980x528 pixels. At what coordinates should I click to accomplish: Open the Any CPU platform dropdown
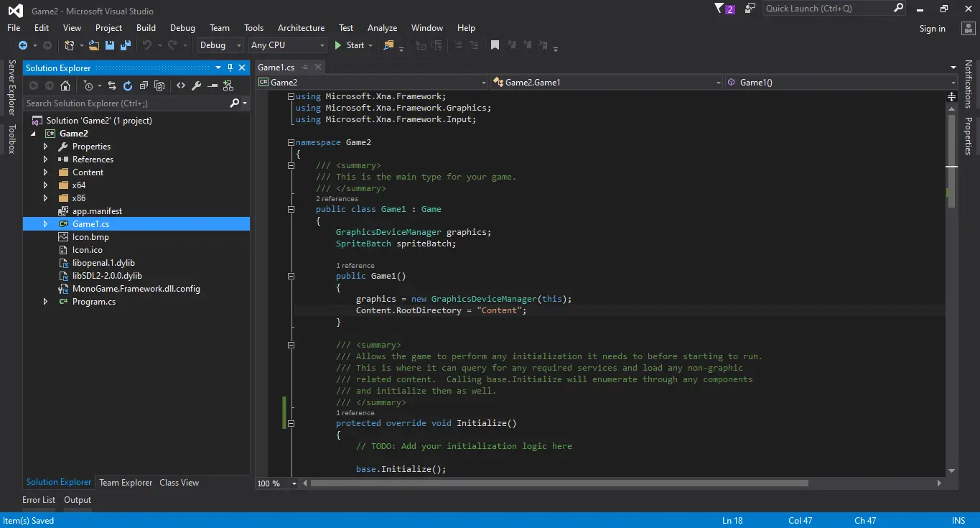(x=288, y=45)
